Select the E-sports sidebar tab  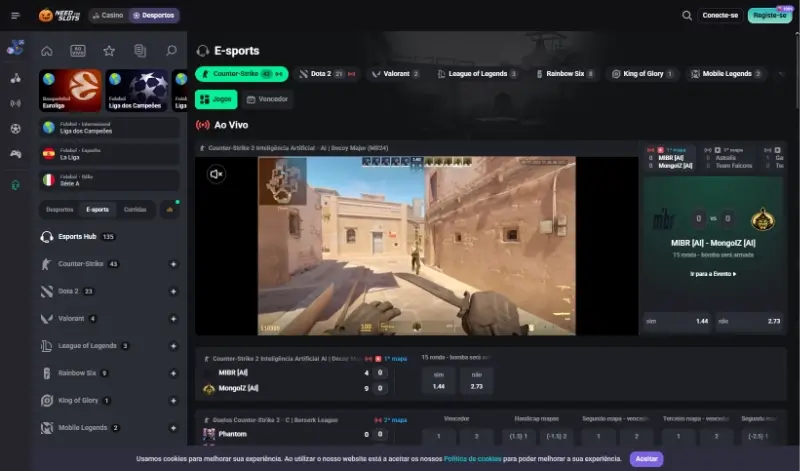pyautogui.click(x=97, y=210)
